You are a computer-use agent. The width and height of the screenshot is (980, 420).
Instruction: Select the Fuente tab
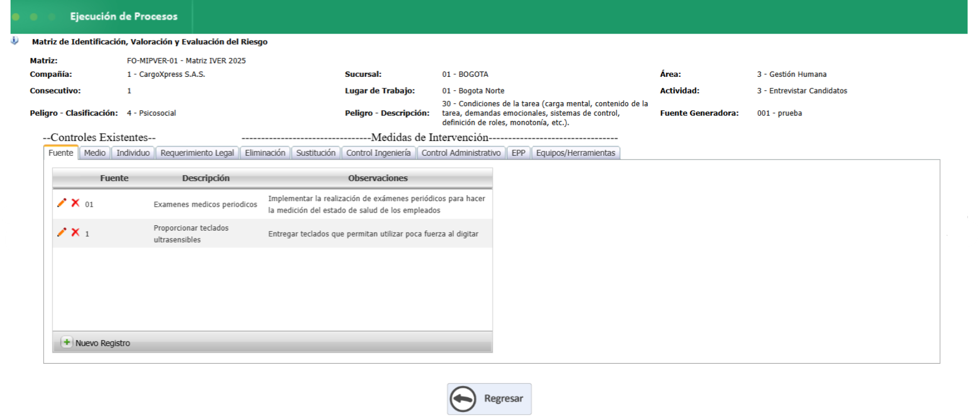tap(61, 153)
